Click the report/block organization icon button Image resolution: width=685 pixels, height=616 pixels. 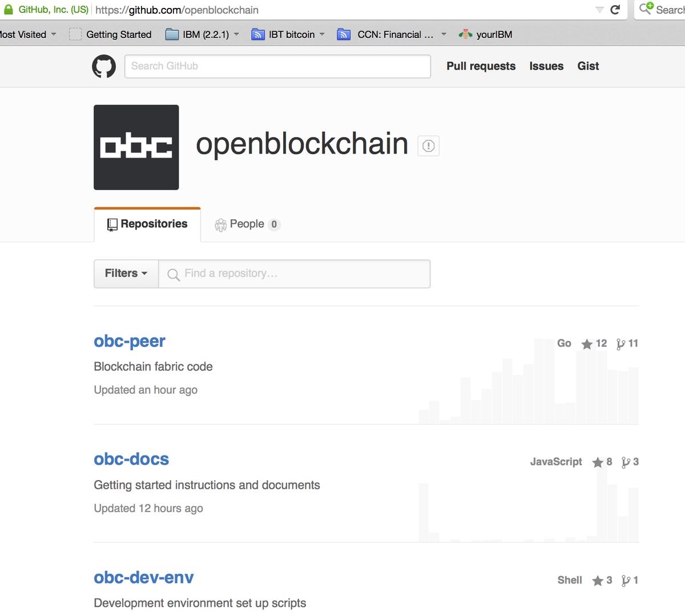tap(429, 146)
